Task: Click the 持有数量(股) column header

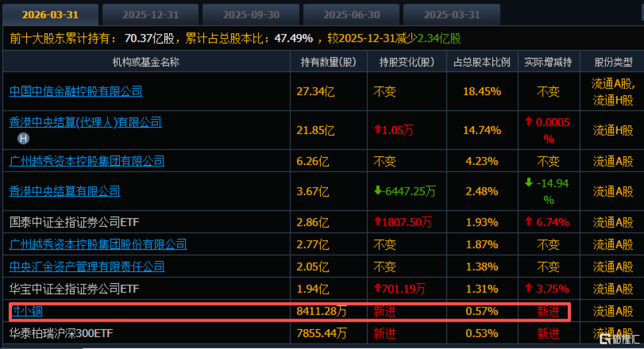Action: 328,62
